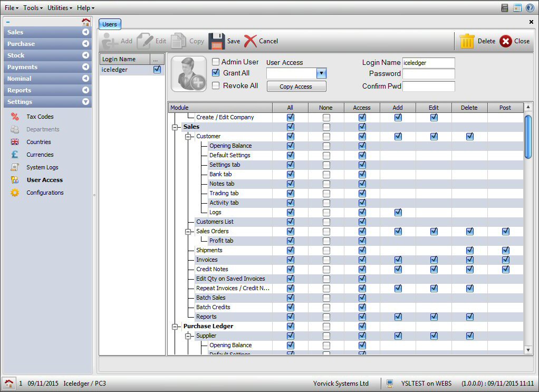Image resolution: width=539 pixels, height=392 pixels.
Task: Open Configurations gear item
Action: pos(45,193)
